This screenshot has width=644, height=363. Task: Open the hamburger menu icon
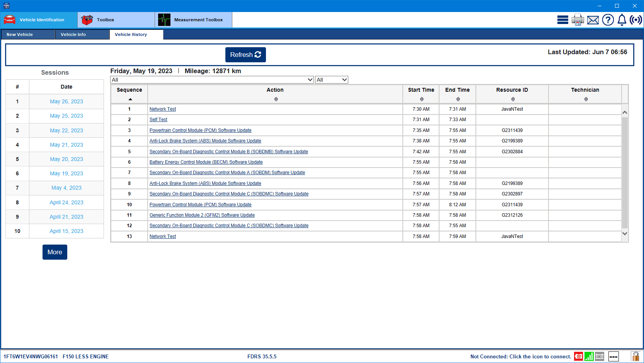[562, 20]
